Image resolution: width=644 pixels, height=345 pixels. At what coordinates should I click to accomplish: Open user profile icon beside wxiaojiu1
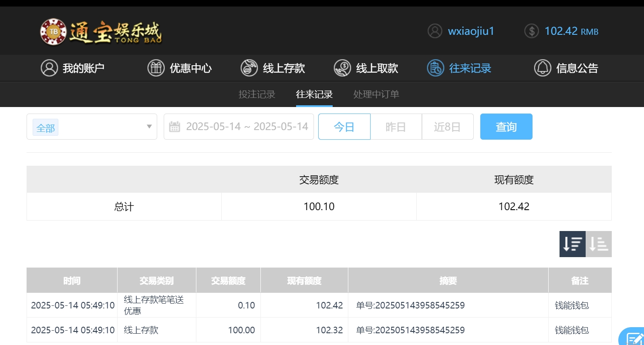[435, 31]
